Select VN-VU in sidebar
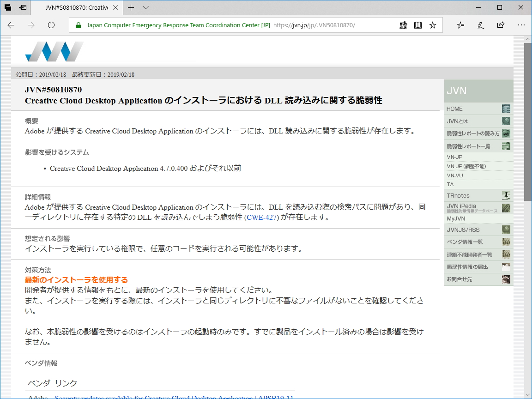This screenshot has height=399, width=532. (x=478, y=175)
